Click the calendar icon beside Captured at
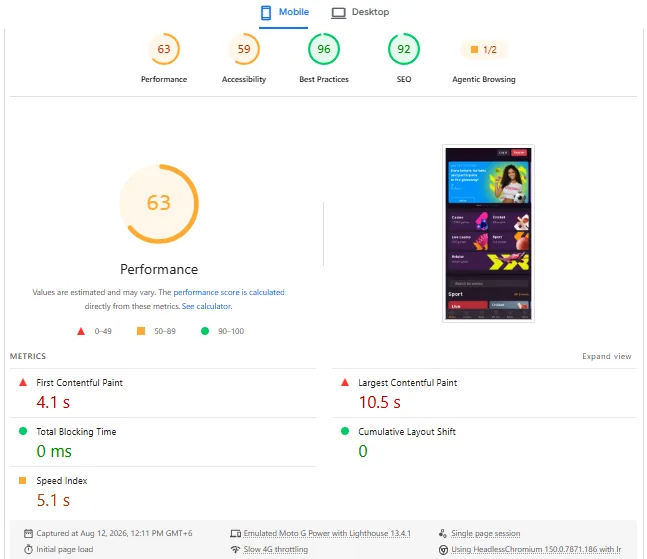Viewport: 647px width, 559px height. tap(28, 533)
